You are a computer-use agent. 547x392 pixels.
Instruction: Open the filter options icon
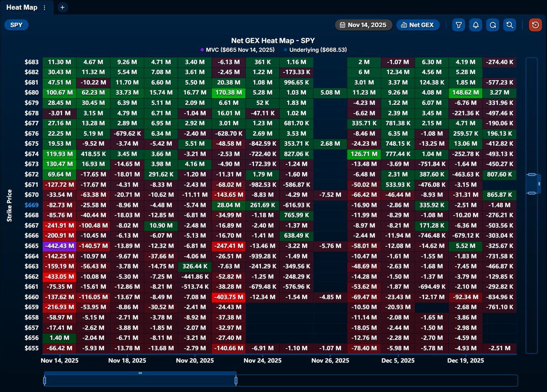[x=459, y=25]
